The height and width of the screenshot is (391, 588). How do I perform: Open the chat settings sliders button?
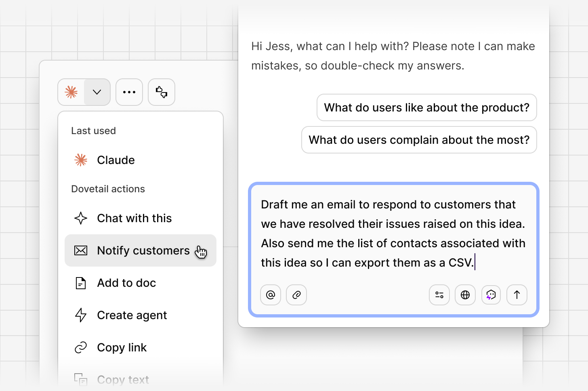[439, 295]
